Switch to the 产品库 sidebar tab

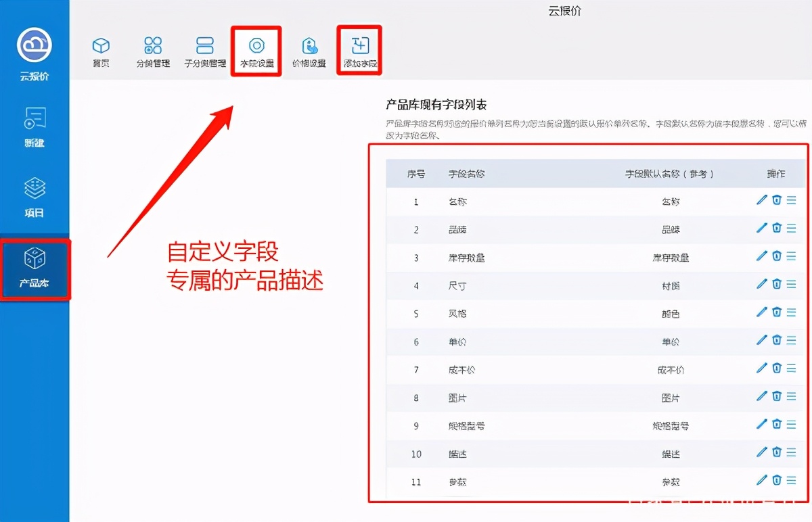tap(34, 269)
